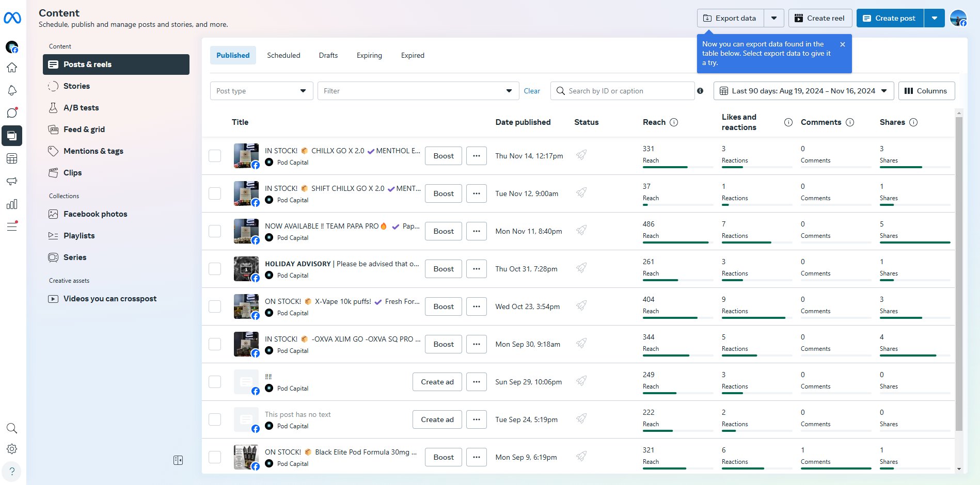Click the Create reel button

(819, 18)
